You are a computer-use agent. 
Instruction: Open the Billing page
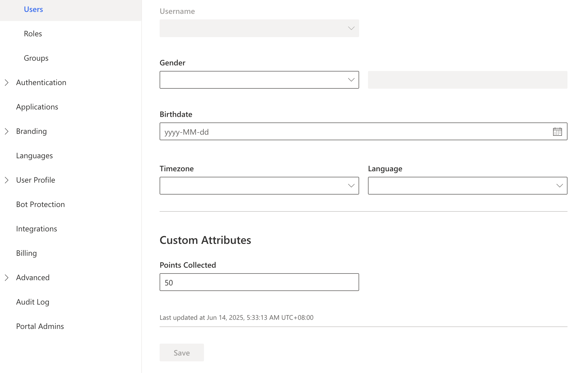[x=26, y=253]
